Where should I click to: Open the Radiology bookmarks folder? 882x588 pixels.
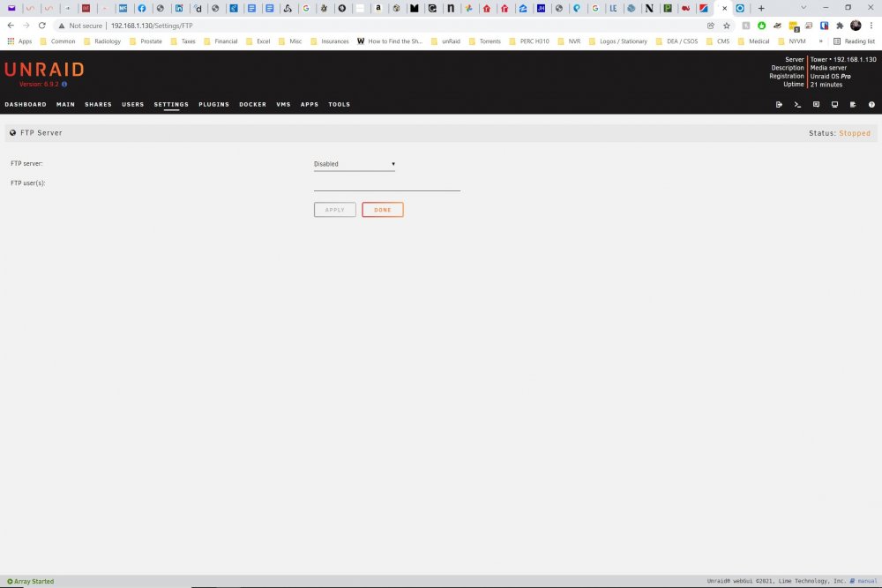(102, 41)
